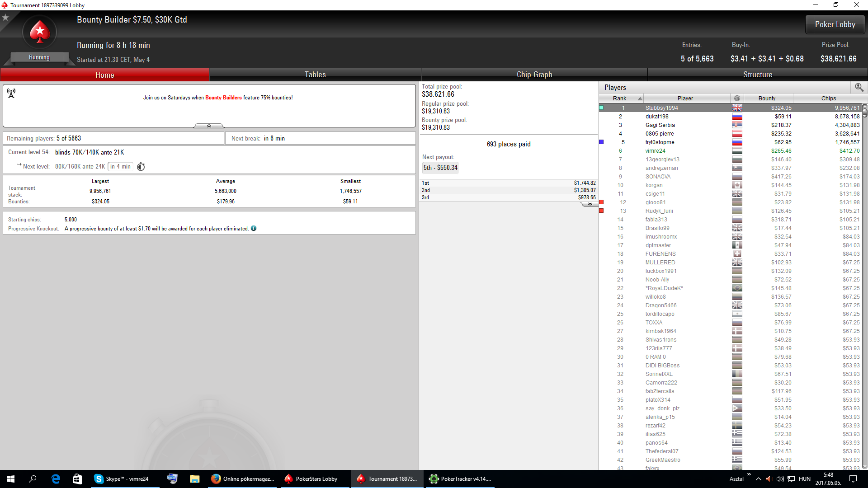Open the progressive knockout info icon
Screen dimensions: 868x488
tap(254, 229)
